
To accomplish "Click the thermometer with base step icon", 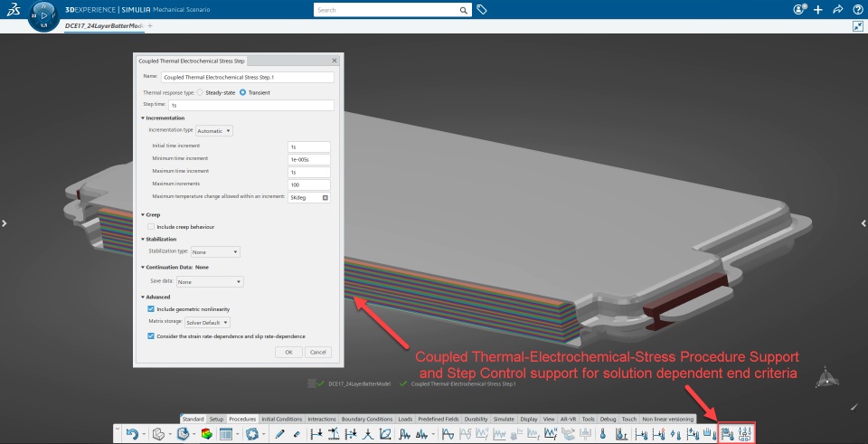I will 621,435.
